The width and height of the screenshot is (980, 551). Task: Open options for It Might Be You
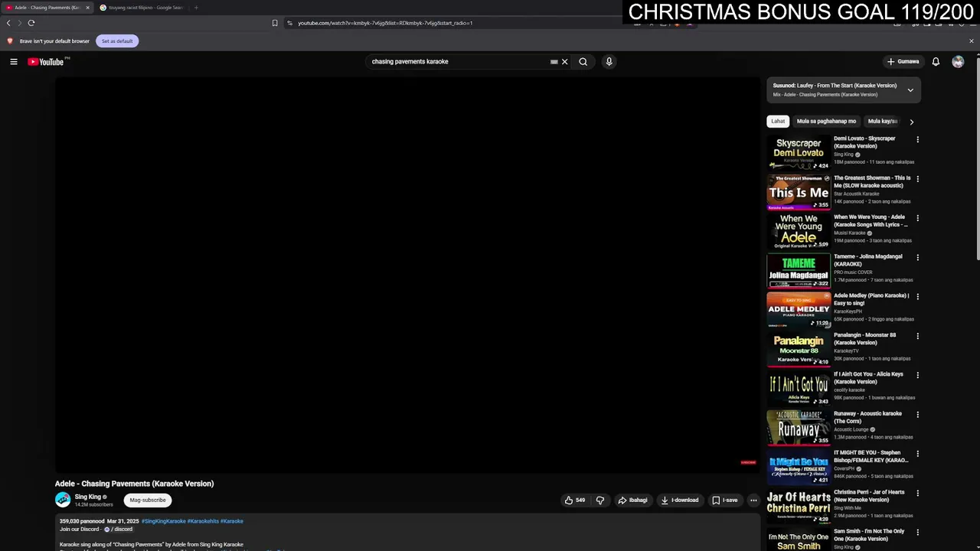tap(917, 454)
